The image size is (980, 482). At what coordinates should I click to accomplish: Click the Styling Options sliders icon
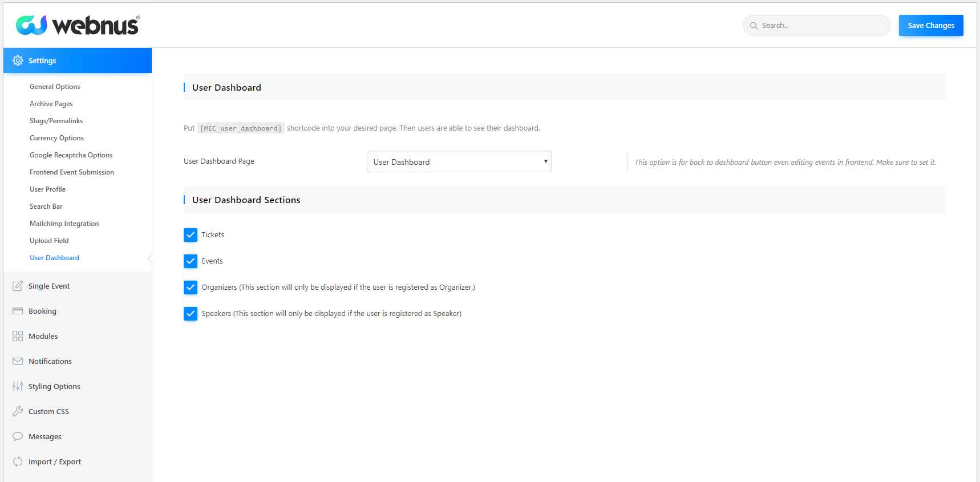[x=18, y=386]
